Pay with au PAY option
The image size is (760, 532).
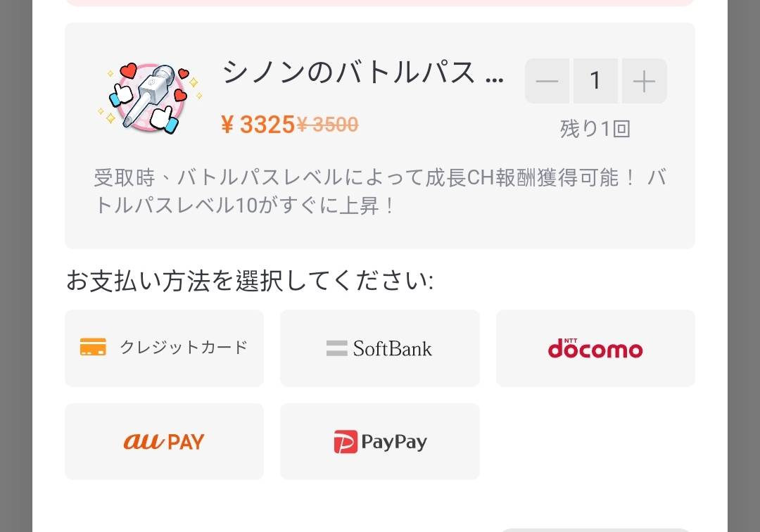(x=164, y=441)
